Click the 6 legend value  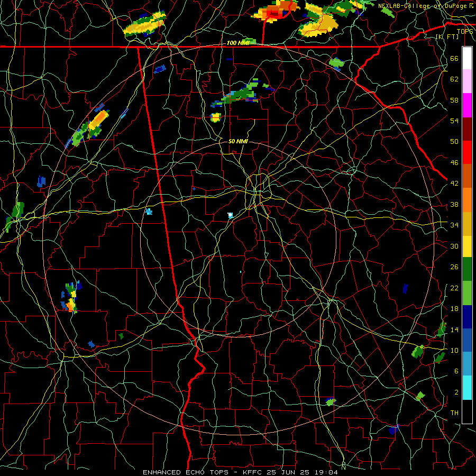(x=456, y=371)
